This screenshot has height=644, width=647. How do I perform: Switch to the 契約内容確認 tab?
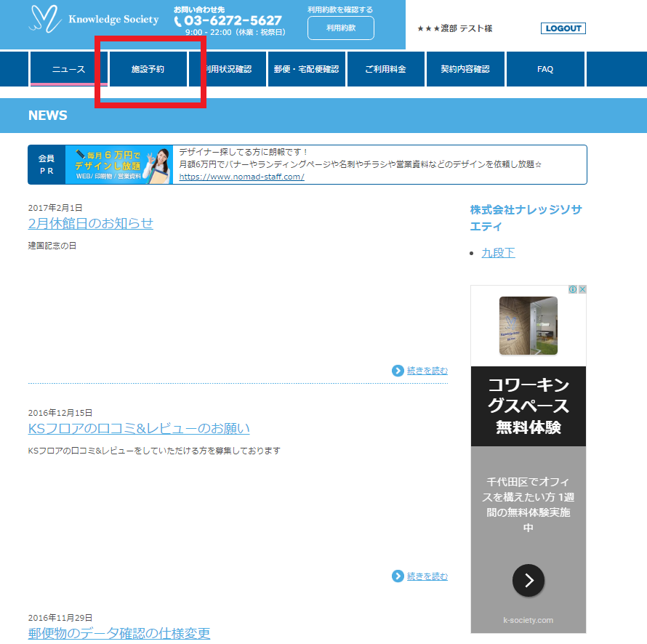click(x=465, y=70)
